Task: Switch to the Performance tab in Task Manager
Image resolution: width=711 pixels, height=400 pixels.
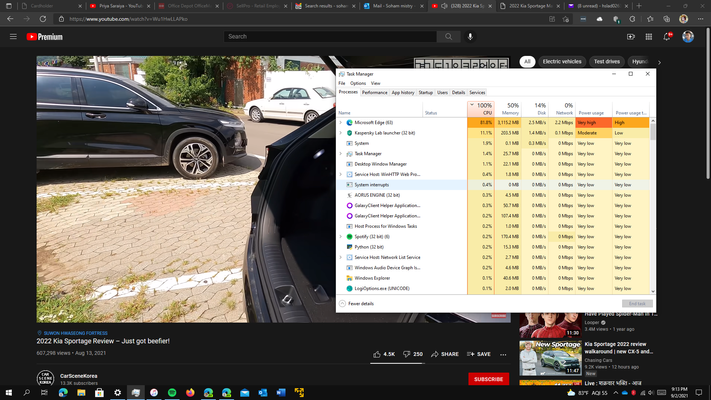Action: tap(375, 93)
